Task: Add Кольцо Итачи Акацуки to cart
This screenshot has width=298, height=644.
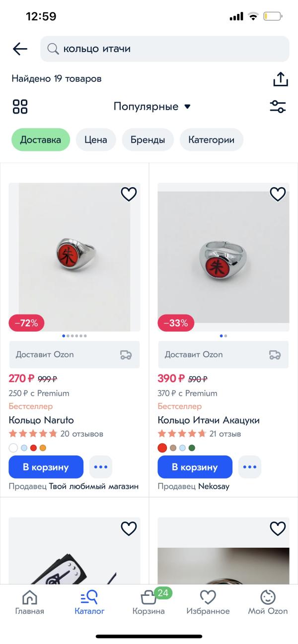Action: (x=195, y=467)
